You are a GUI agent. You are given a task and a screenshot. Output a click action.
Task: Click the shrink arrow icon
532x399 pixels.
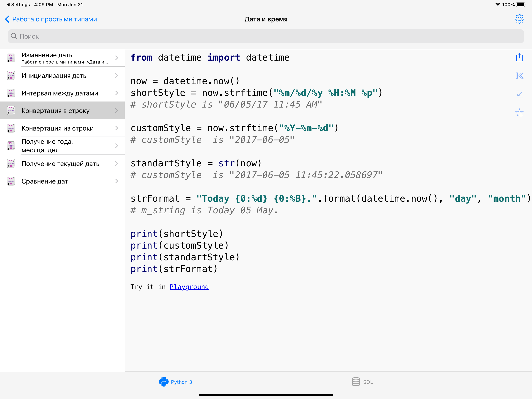tap(519, 94)
